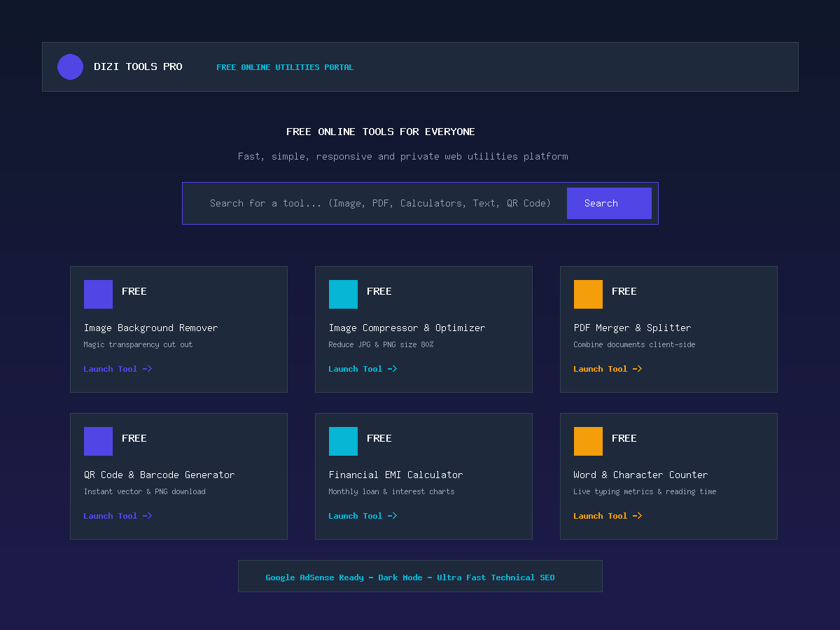The image size is (840, 630).
Task: Click the Financial EMI Calculator title
Action: [395, 475]
